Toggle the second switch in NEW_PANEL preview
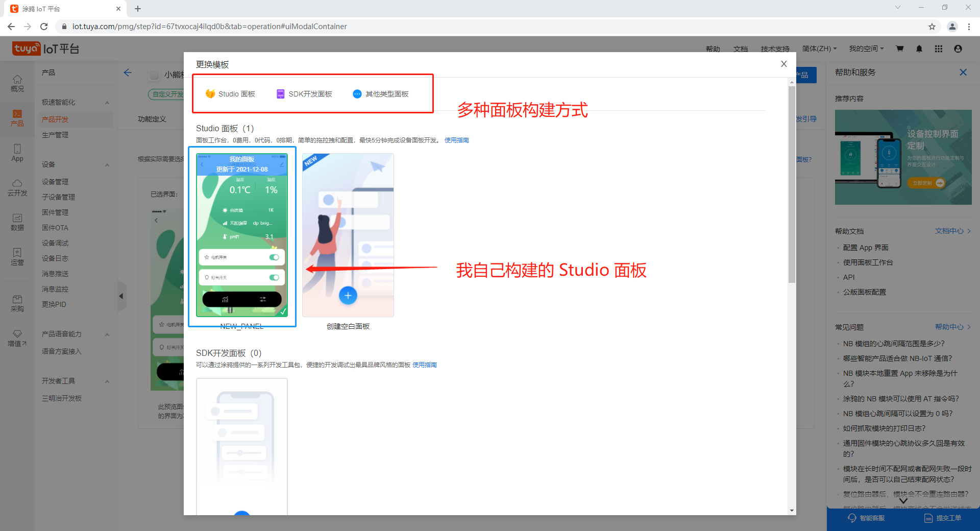 tap(274, 277)
